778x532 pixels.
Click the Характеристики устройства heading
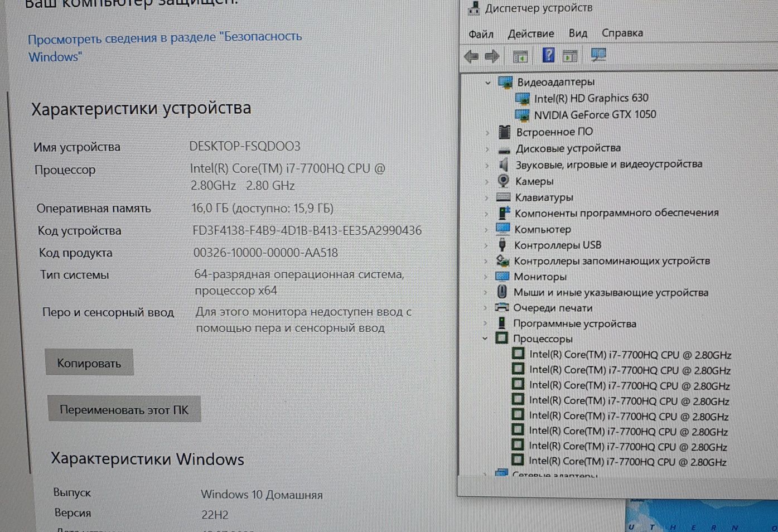click(x=141, y=108)
